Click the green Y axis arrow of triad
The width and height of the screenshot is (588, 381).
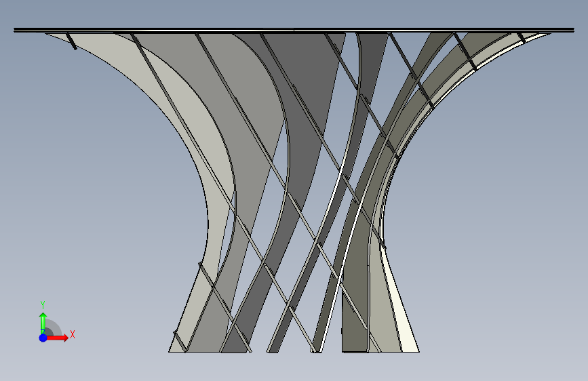[x=43, y=323]
